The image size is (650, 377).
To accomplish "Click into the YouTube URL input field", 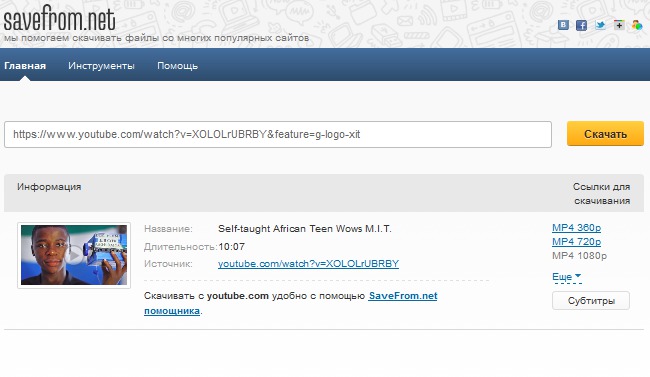I will 278,134.
